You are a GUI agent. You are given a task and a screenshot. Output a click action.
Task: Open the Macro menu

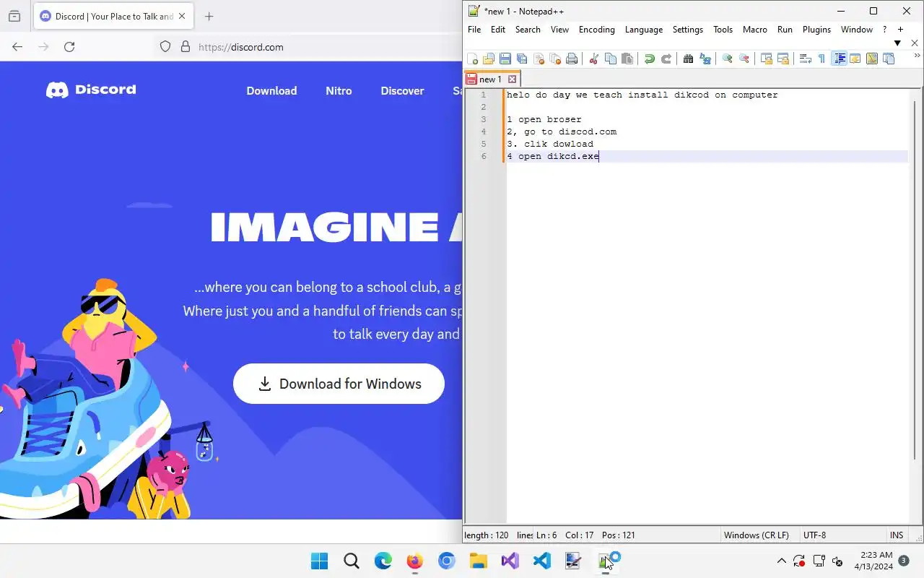(755, 30)
